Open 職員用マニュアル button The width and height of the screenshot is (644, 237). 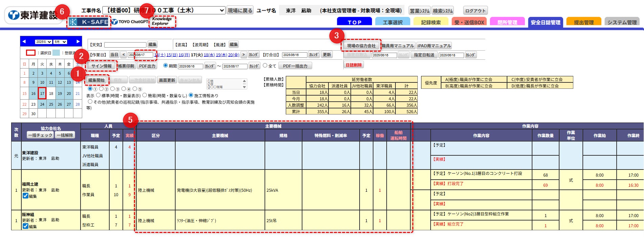pyautogui.click(x=398, y=46)
